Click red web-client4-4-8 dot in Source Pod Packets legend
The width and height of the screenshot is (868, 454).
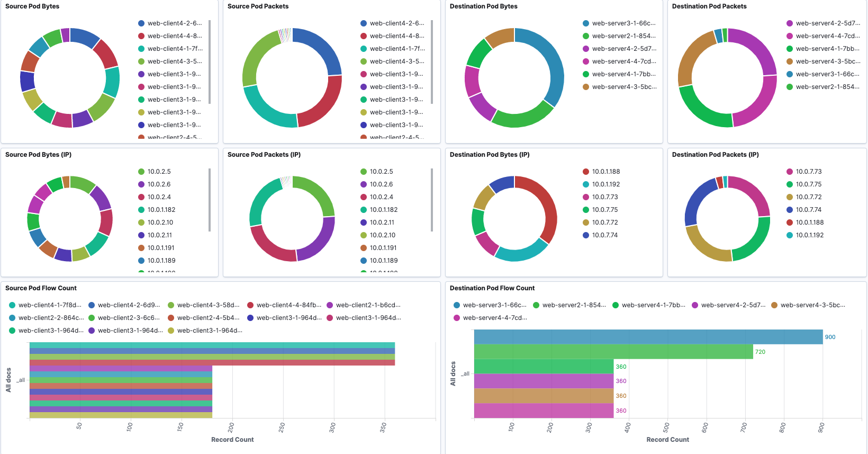click(364, 36)
